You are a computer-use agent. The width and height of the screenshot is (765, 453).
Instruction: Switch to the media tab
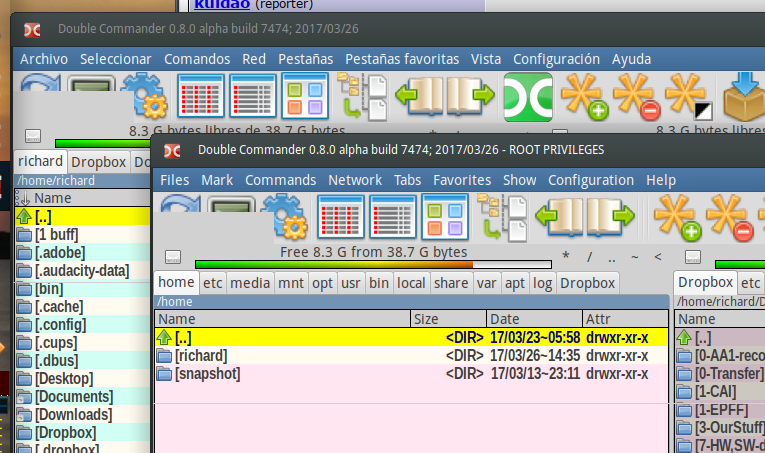point(250,283)
